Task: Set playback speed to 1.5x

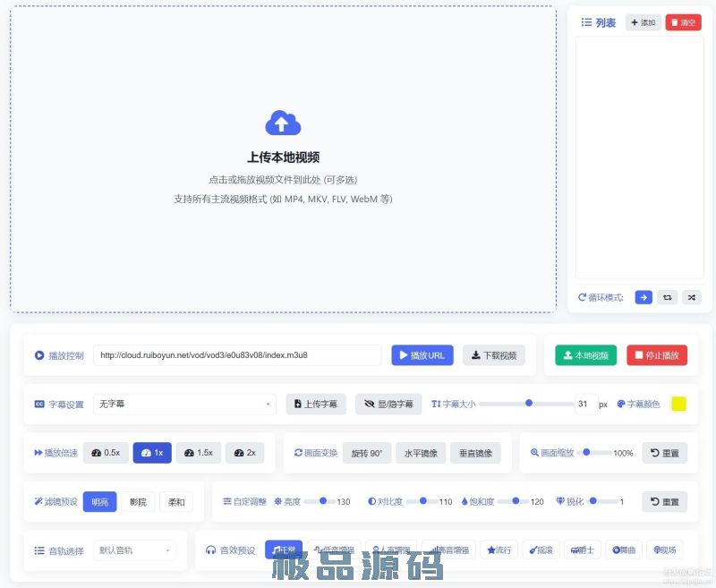Action: point(198,453)
